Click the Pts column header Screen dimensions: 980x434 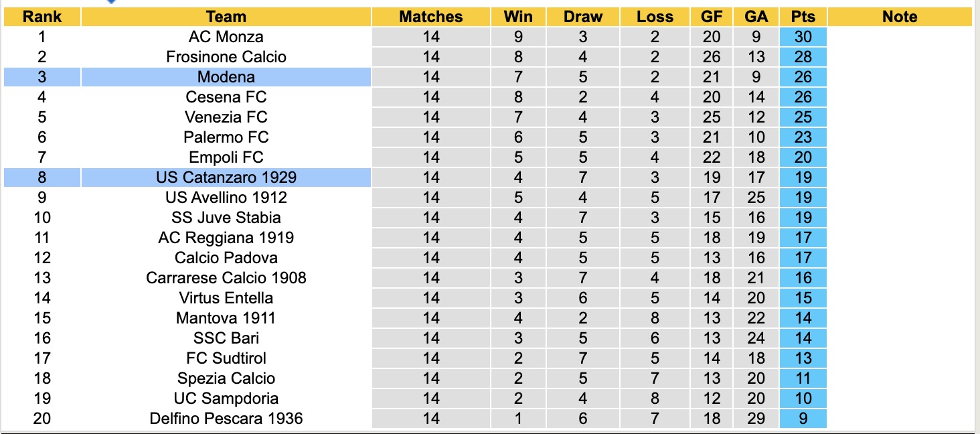pyautogui.click(x=803, y=17)
